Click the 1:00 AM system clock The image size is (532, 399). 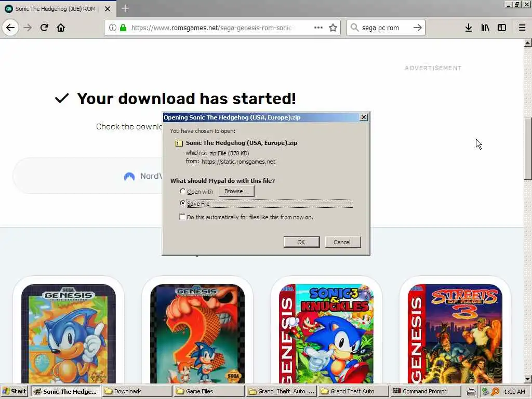(514, 392)
